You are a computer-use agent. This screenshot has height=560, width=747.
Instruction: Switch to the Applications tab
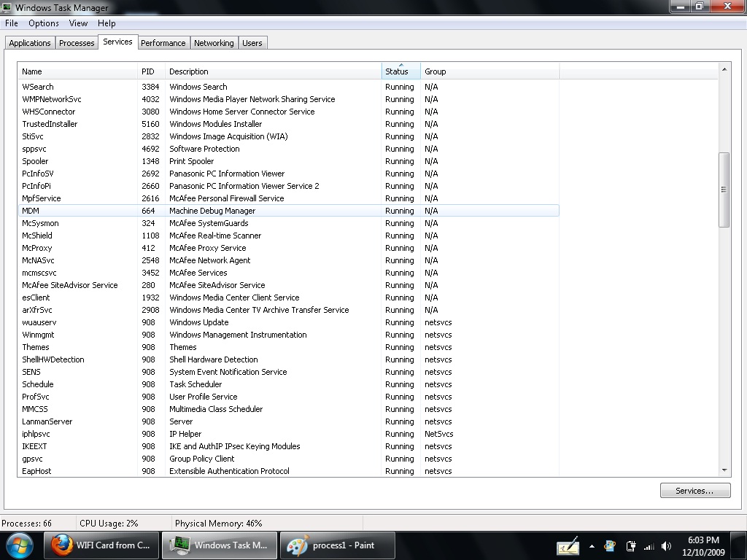pos(29,43)
